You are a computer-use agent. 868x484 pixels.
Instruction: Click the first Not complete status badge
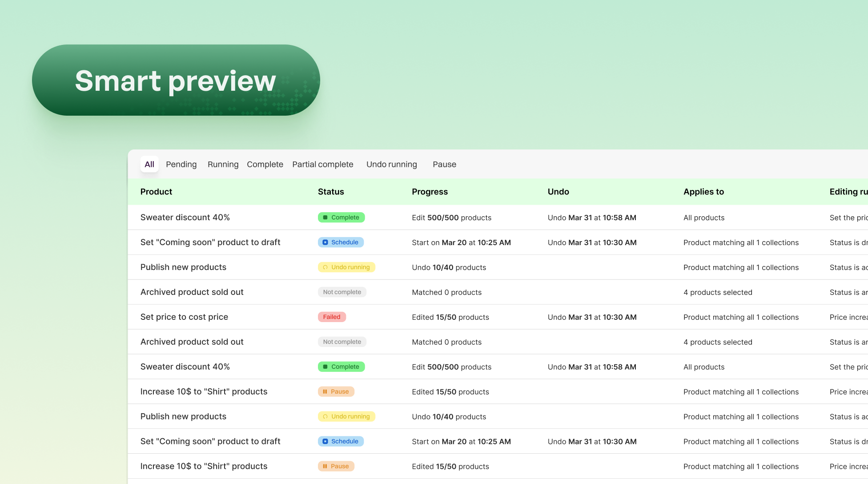[342, 292]
